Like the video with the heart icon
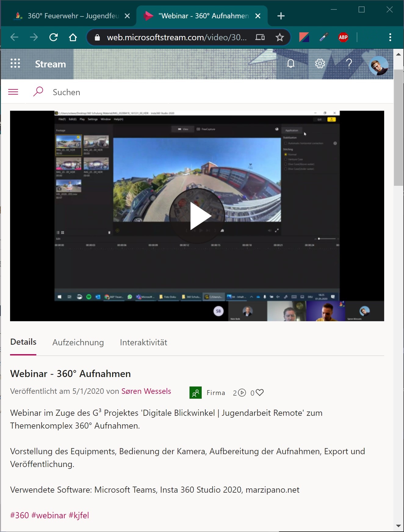Screen dimensions: 404x532 click(x=260, y=393)
